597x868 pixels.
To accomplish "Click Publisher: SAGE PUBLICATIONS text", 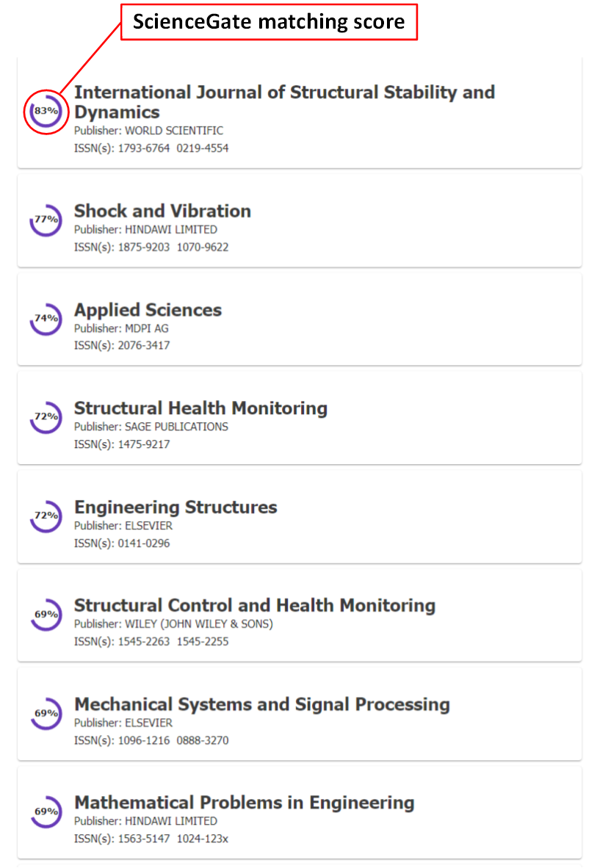I will pyautogui.click(x=151, y=427).
